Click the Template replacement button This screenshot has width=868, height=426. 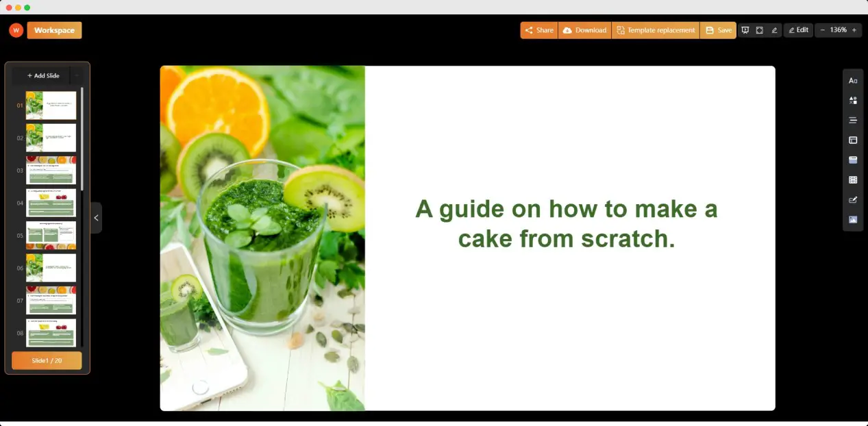[656, 30]
